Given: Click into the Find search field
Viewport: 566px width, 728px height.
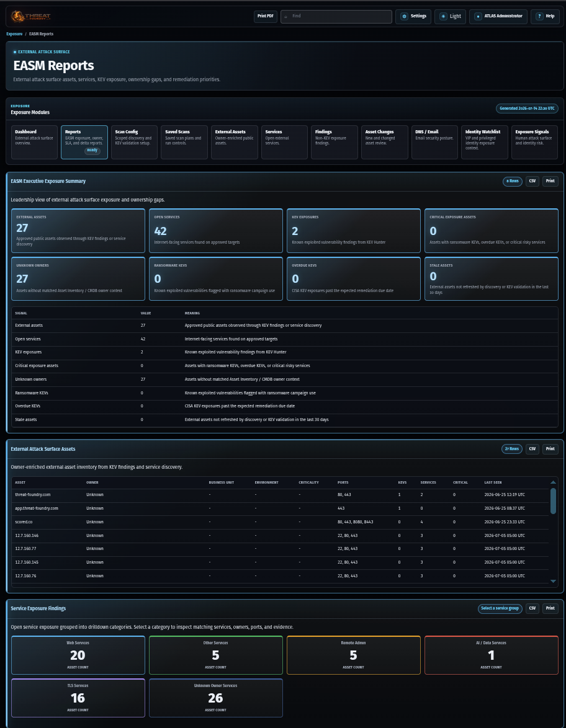Looking at the screenshot, I should pyautogui.click(x=336, y=16).
